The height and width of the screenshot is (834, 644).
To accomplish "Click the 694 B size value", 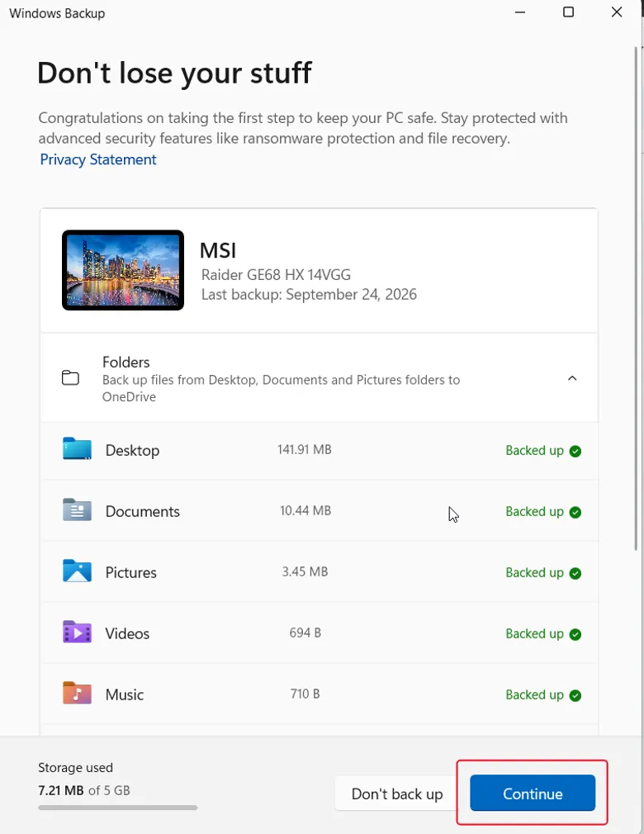I will 305,633.
